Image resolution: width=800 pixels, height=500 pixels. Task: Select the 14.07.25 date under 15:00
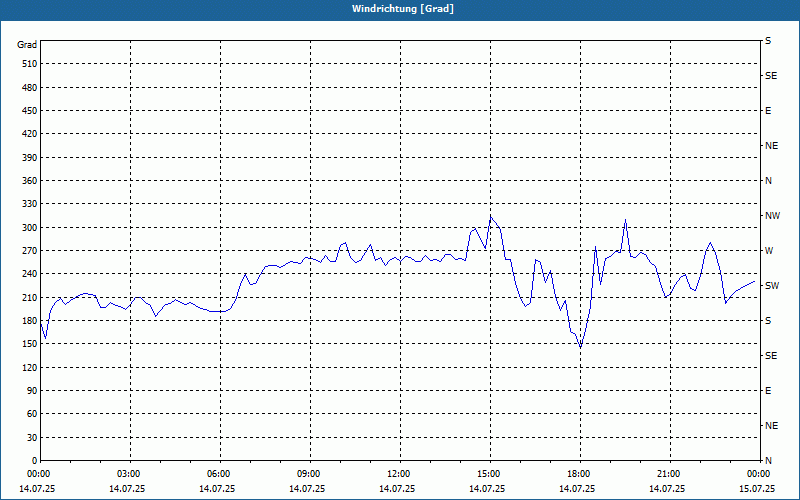487,488
